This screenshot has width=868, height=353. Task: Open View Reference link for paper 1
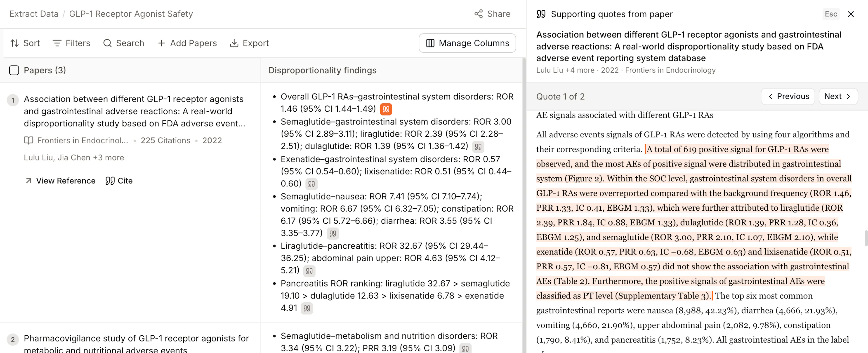coord(60,181)
